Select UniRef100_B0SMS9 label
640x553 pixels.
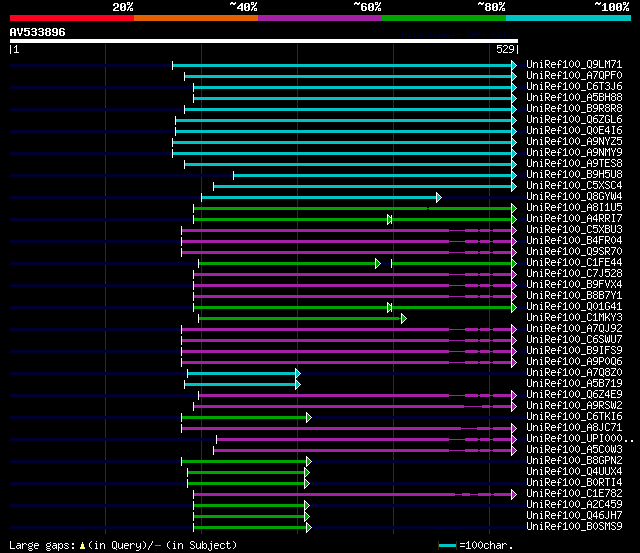(574, 527)
